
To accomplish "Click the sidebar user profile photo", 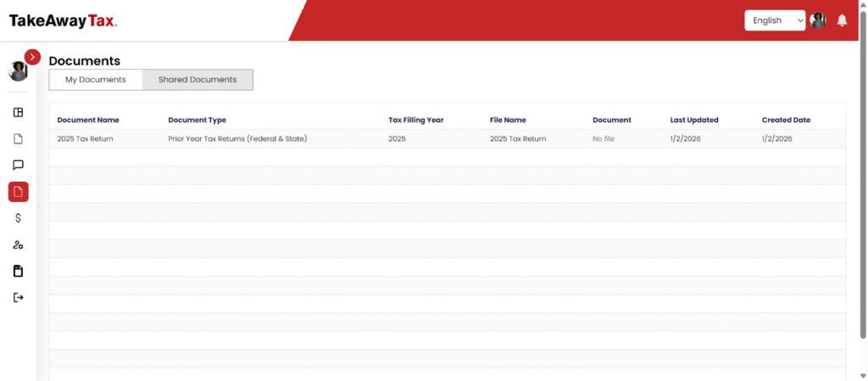I will (18, 72).
